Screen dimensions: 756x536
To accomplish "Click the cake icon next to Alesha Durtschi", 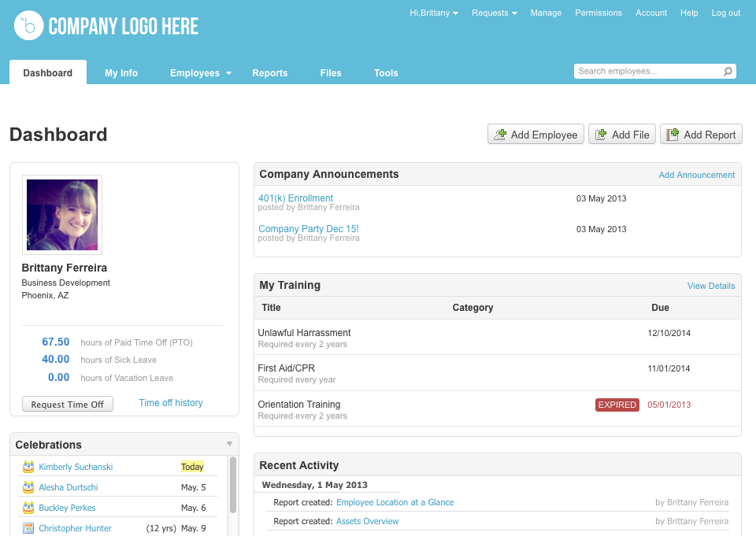I will coord(28,487).
